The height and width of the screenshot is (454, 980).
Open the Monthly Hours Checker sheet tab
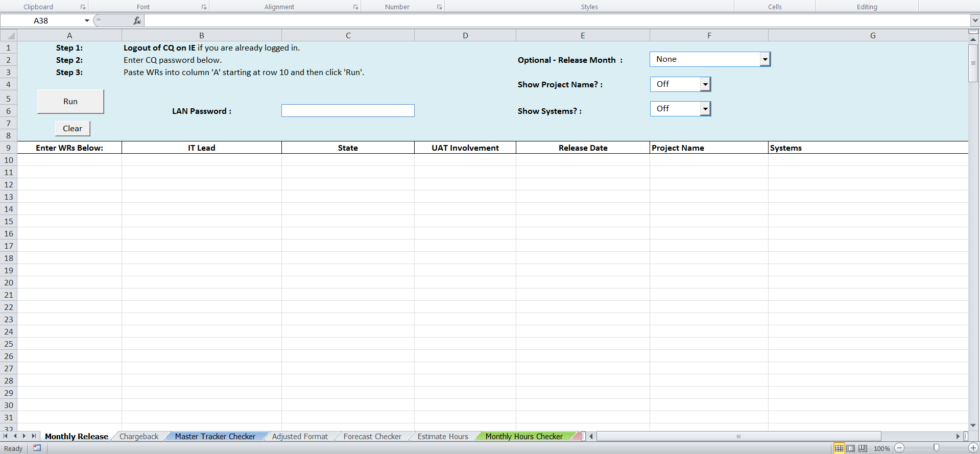pos(524,436)
